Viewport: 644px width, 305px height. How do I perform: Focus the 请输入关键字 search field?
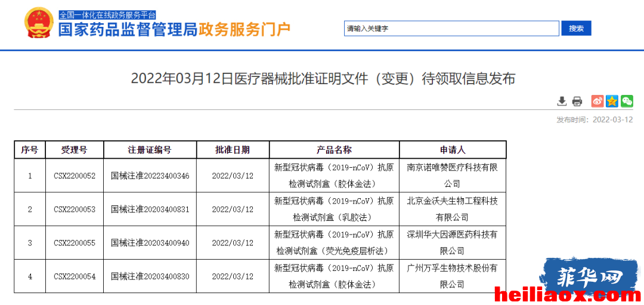451,29
